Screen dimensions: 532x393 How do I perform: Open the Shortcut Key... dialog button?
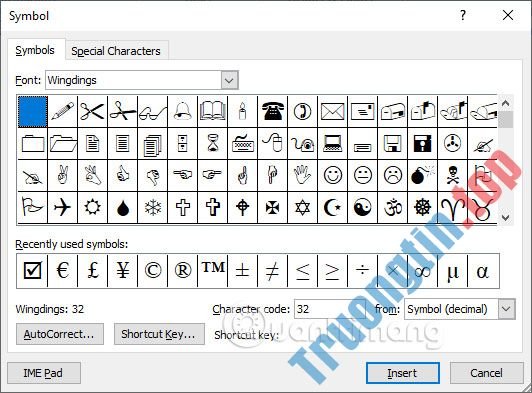(x=159, y=334)
